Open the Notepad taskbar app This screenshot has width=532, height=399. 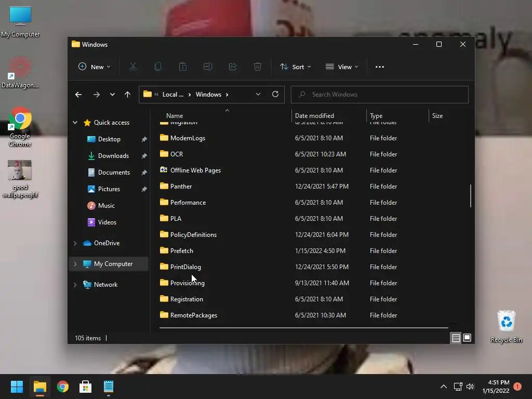click(x=108, y=387)
